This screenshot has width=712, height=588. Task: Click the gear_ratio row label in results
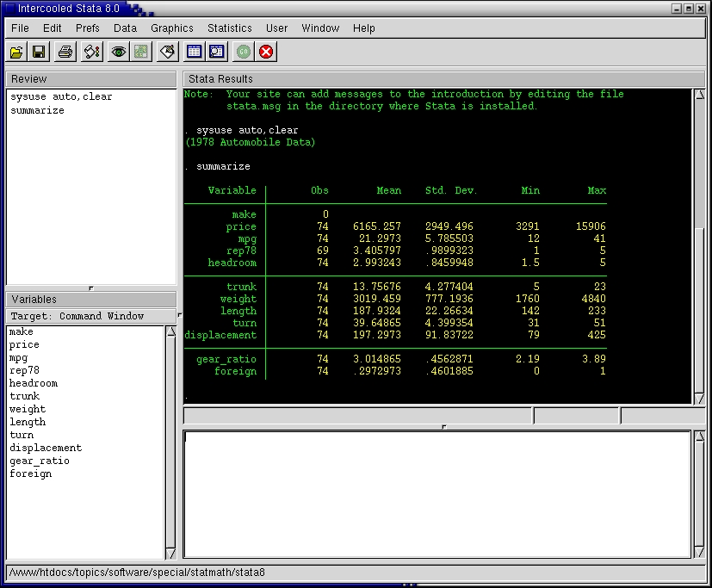pos(226,359)
